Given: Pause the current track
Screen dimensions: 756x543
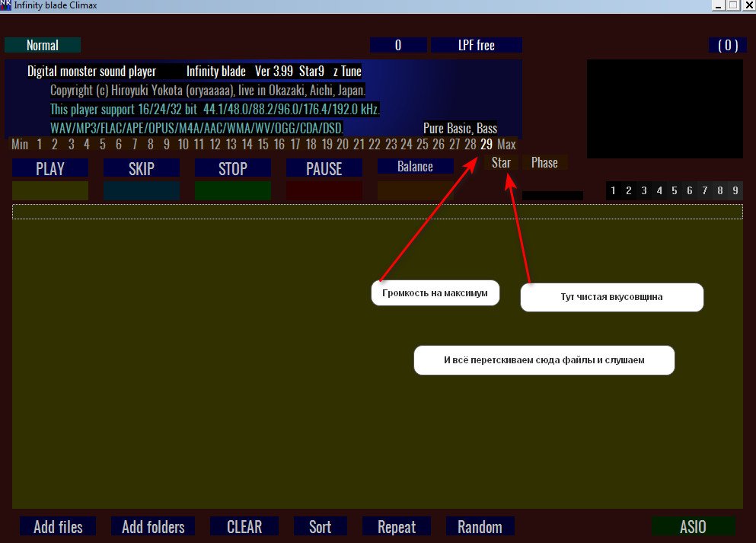Looking at the screenshot, I should point(324,169).
